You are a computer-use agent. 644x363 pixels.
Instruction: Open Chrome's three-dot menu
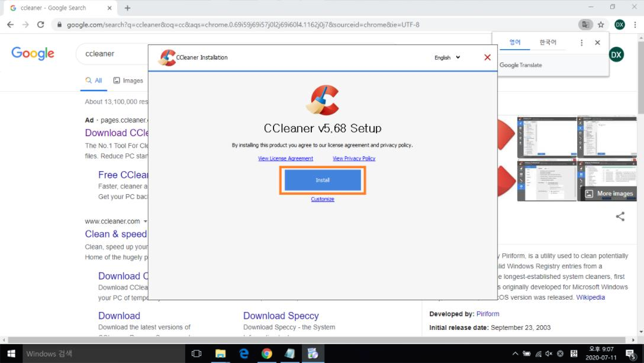(x=635, y=25)
